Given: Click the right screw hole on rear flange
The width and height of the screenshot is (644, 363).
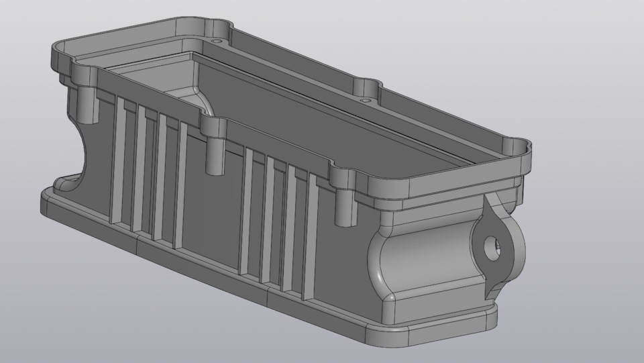Looking at the screenshot, I should coord(364,100).
